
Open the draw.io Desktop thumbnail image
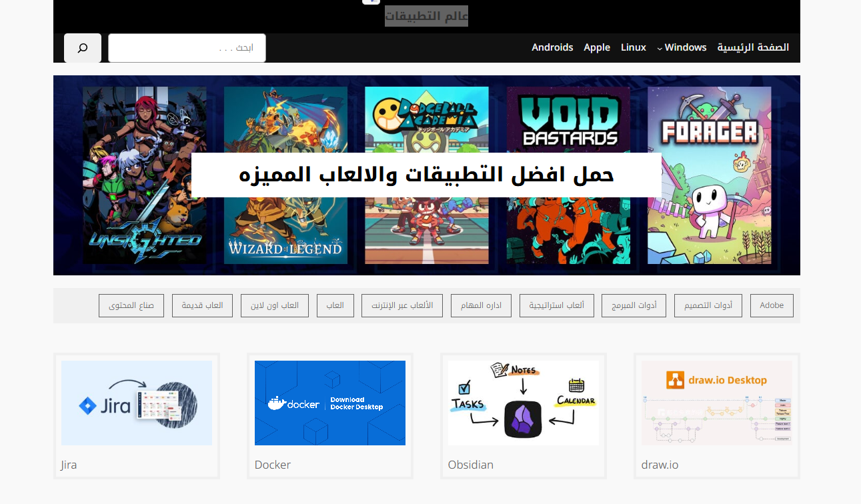pos(717,403)
